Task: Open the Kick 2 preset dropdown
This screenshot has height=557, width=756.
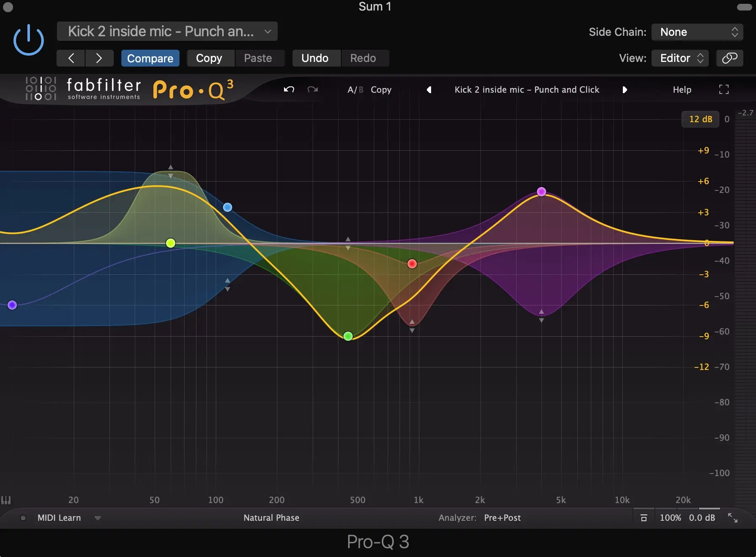Action: [x=167, y=32]
